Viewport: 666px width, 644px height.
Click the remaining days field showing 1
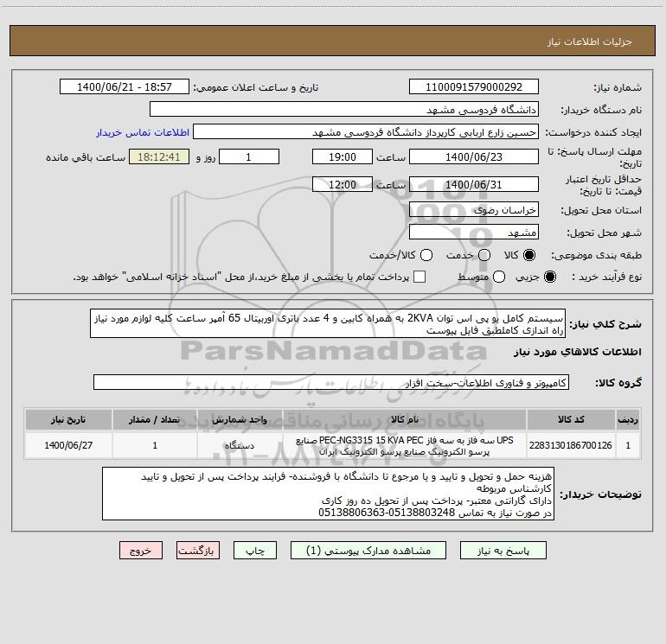[x=249, y=157]
